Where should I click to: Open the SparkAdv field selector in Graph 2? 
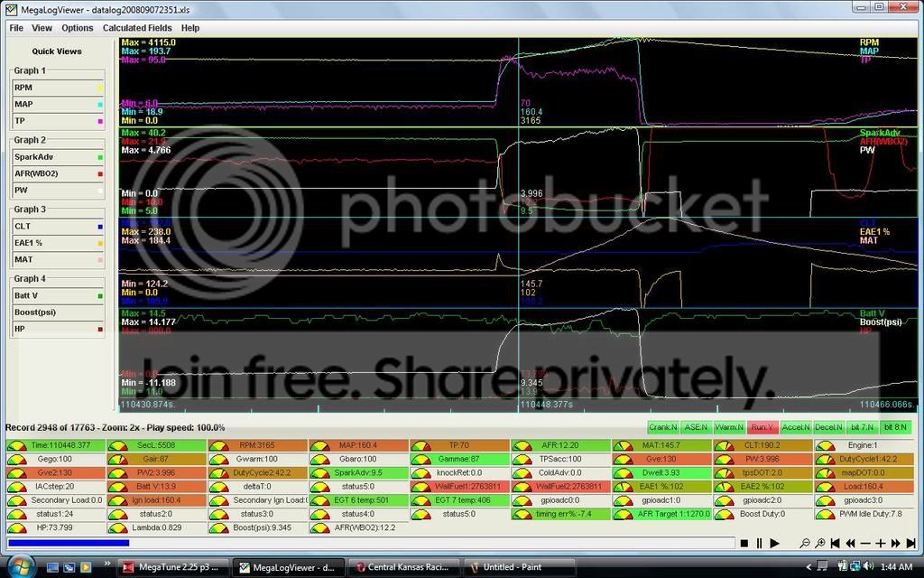[x=59, y=157]
